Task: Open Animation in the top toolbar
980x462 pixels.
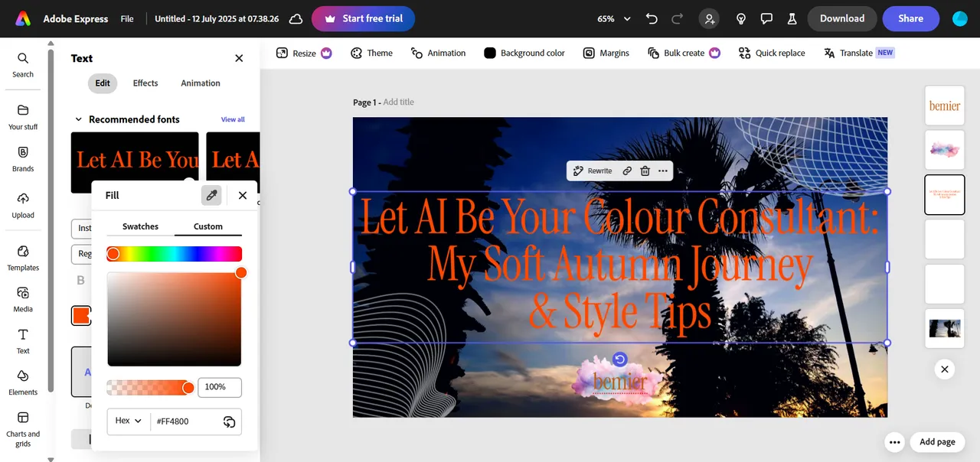Action: click(438, 53)
